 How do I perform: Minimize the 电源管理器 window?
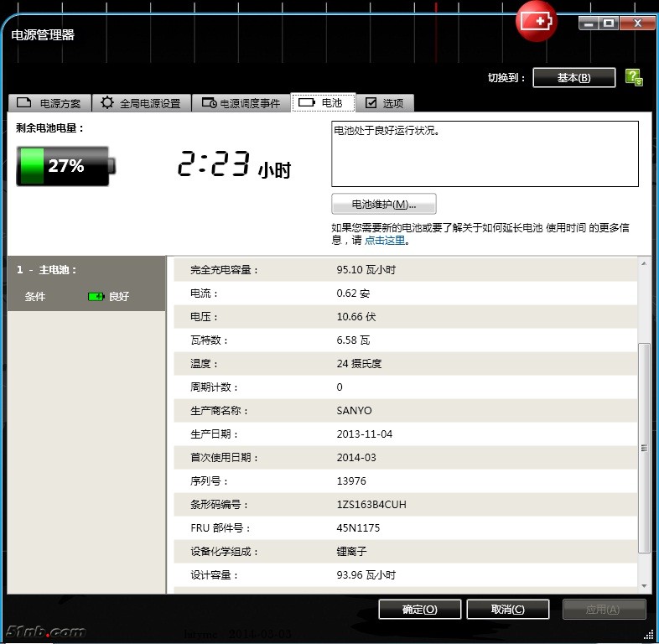coord(589,23)
